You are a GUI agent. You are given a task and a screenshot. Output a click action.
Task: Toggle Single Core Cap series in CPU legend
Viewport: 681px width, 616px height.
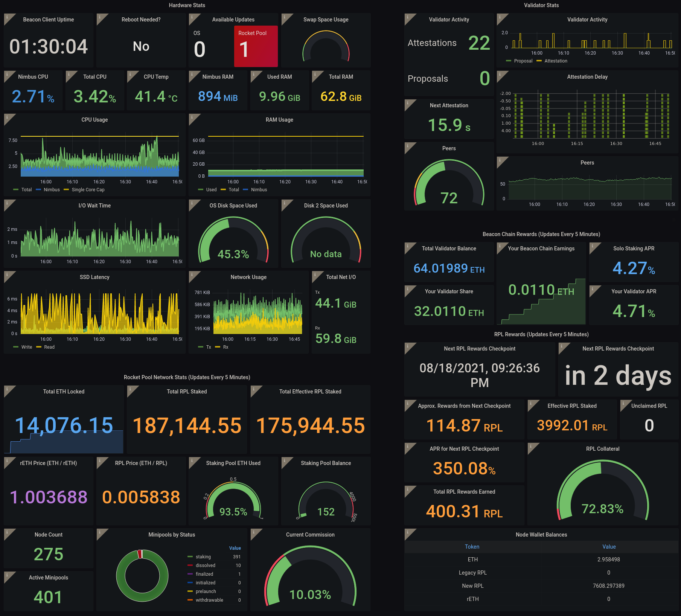pos(88,190)
